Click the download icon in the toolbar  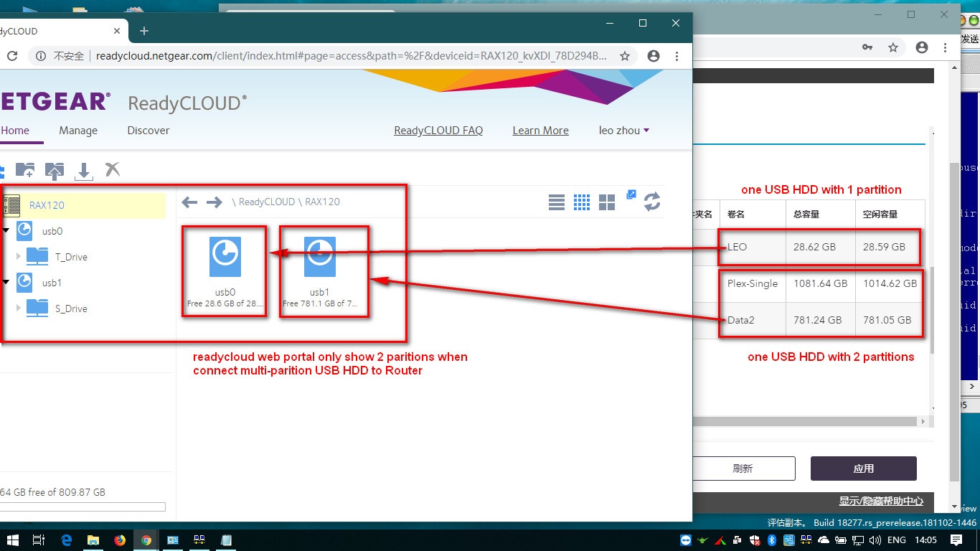[x=84, y=170]
